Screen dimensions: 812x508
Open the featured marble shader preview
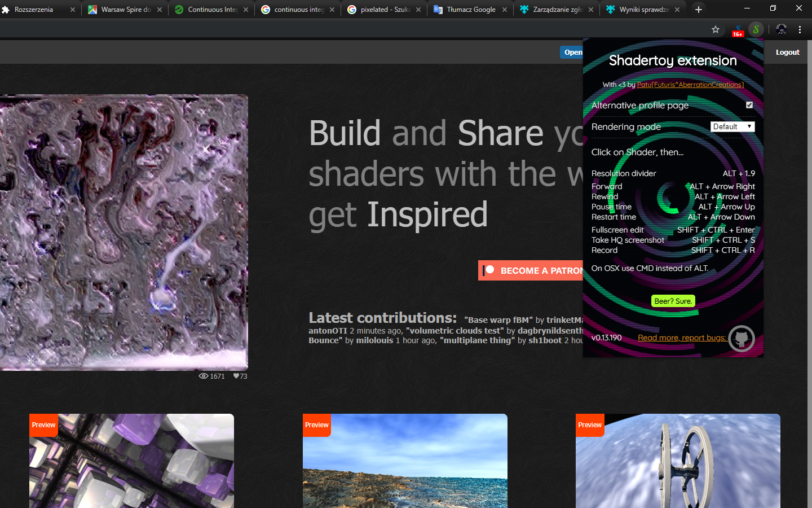click(x=123, y=233)
